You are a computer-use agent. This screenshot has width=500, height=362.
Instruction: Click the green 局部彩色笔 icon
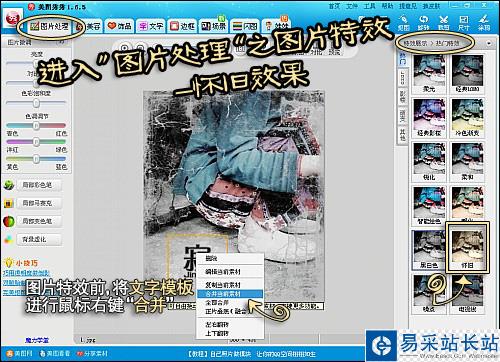(9, 185)
